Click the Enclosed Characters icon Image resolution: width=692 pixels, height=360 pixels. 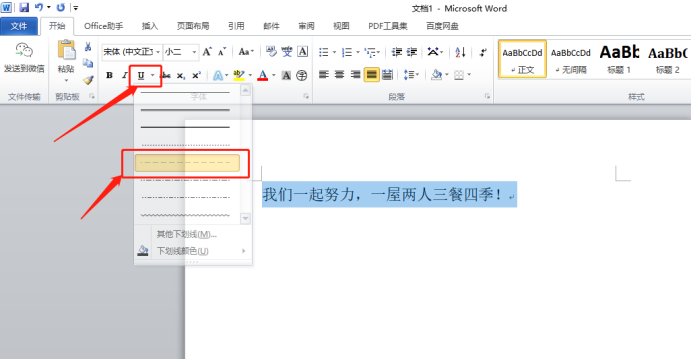tap(301, 75)
